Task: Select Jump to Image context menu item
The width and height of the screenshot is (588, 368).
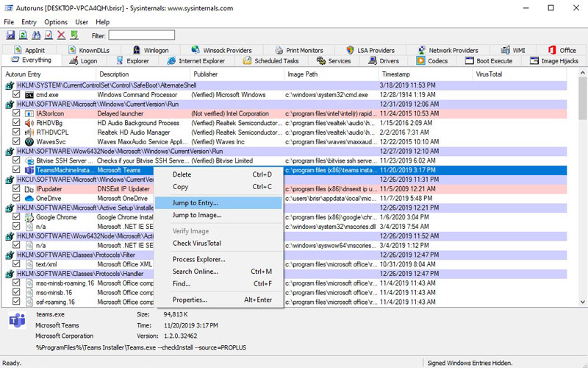Action: click(218, 215)
